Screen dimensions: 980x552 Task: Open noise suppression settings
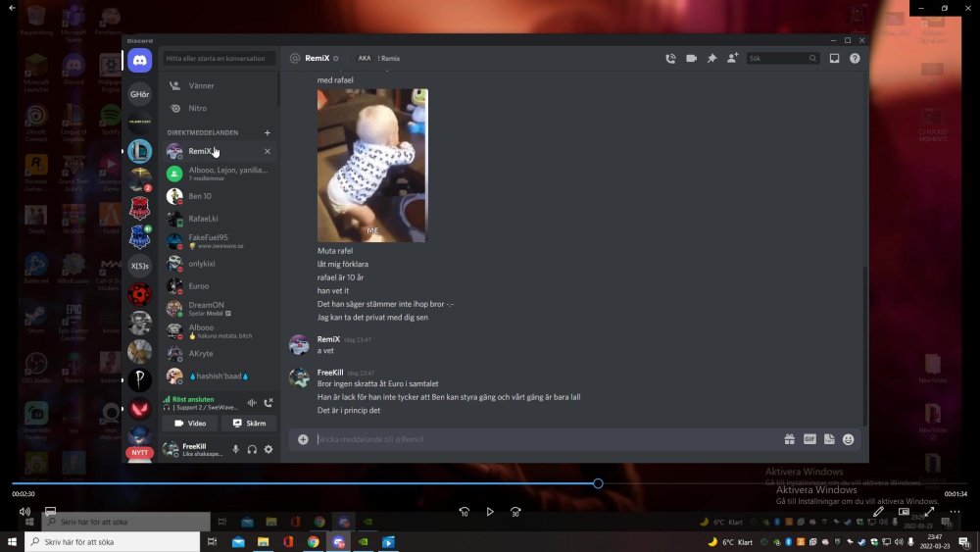click(252, 403)
